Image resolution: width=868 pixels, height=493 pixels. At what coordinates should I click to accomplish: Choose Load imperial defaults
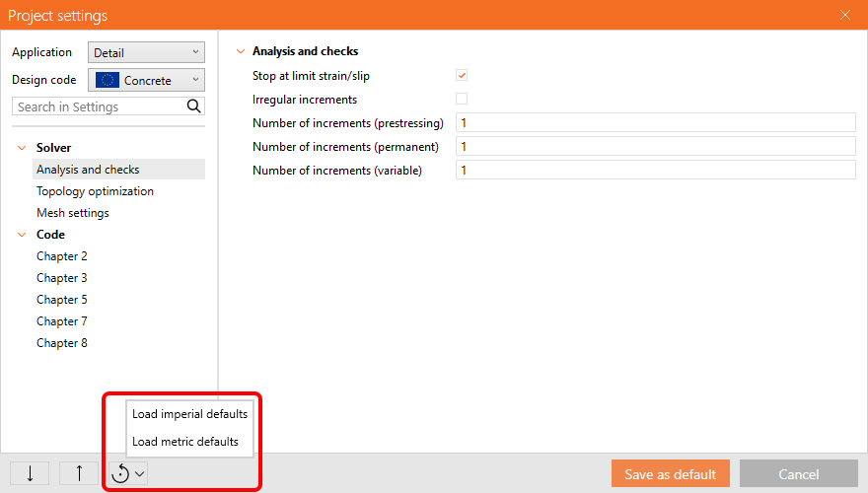189,414
